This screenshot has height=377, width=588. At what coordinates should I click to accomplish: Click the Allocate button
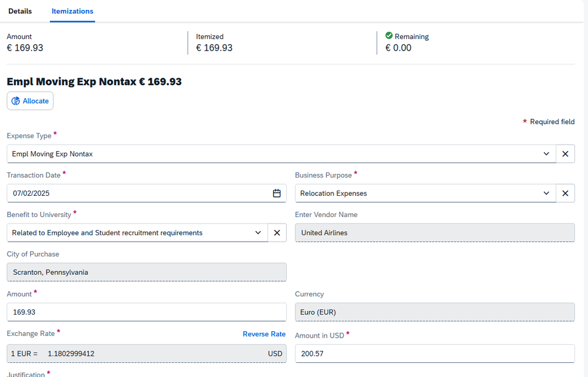(x=30, y=101)
